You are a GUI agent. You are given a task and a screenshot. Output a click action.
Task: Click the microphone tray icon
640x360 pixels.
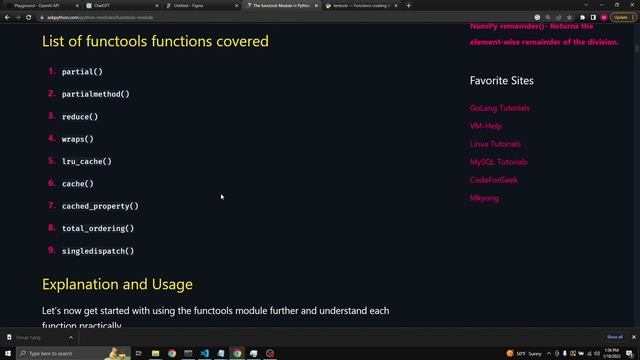565,353
